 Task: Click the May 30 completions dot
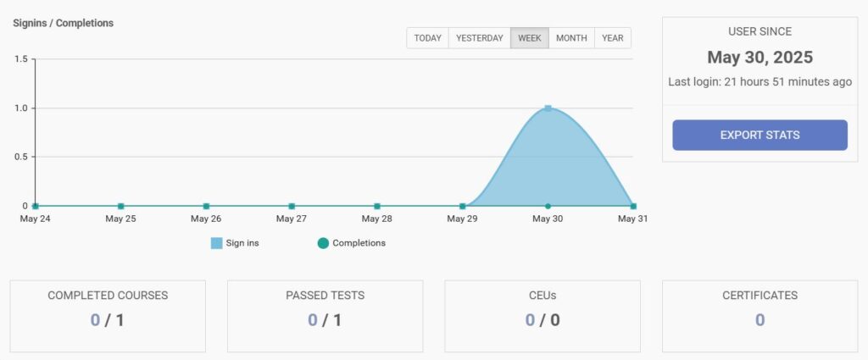click(x=548, y=206)
